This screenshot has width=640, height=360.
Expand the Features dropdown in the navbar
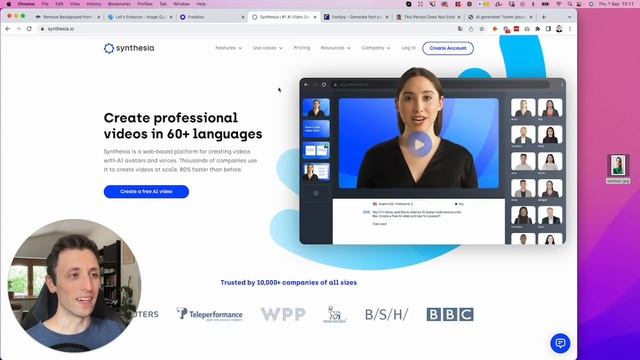229,48
